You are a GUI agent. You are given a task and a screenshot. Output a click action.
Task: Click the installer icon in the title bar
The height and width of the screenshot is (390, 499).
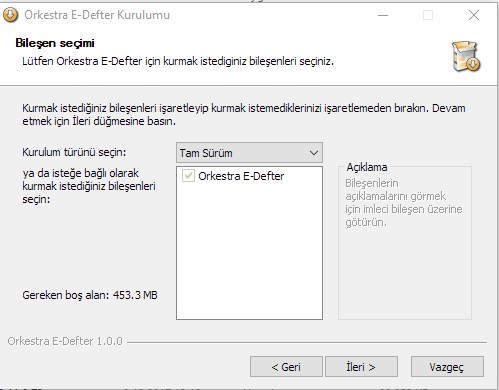(x=10, y=15)
